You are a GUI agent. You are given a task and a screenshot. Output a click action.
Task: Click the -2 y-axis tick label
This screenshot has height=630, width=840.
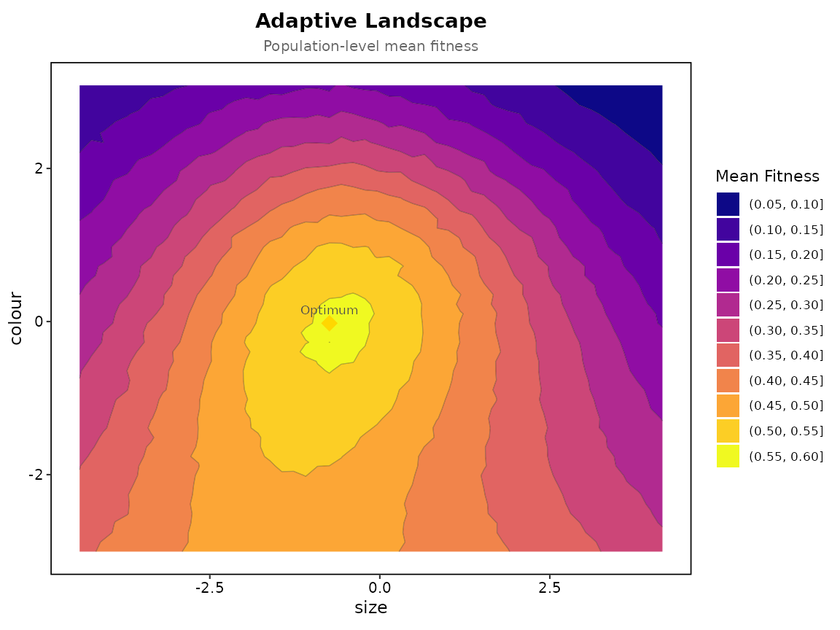(36, 475)
